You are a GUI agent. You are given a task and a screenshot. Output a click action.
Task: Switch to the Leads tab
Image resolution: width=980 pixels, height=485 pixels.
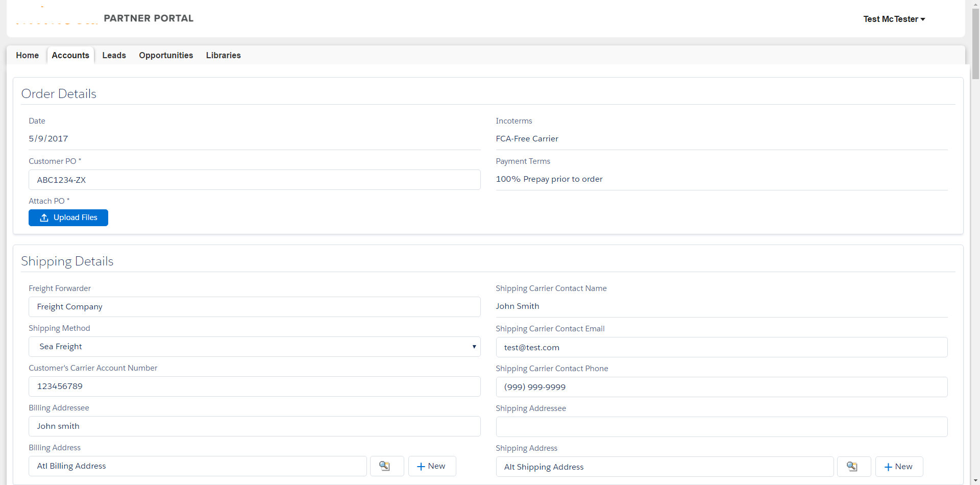pyautogui.click(x=114, y=55)
